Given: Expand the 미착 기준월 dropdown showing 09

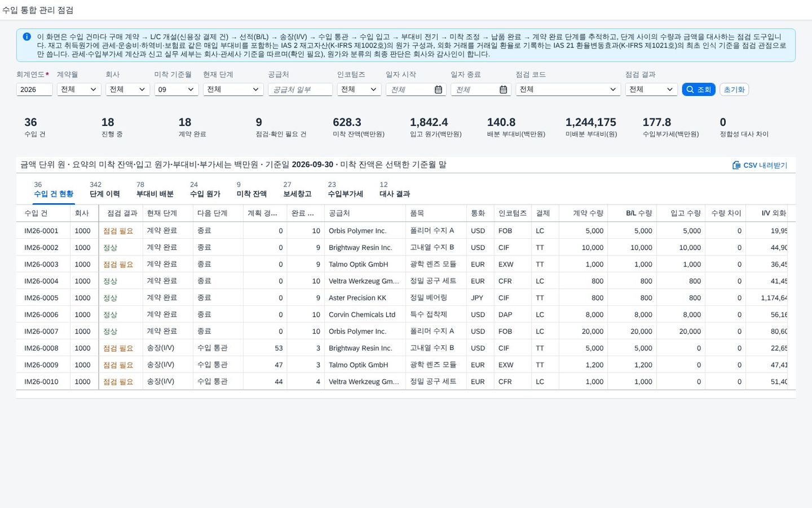Looking at the screenshot, I should point(176,89).
